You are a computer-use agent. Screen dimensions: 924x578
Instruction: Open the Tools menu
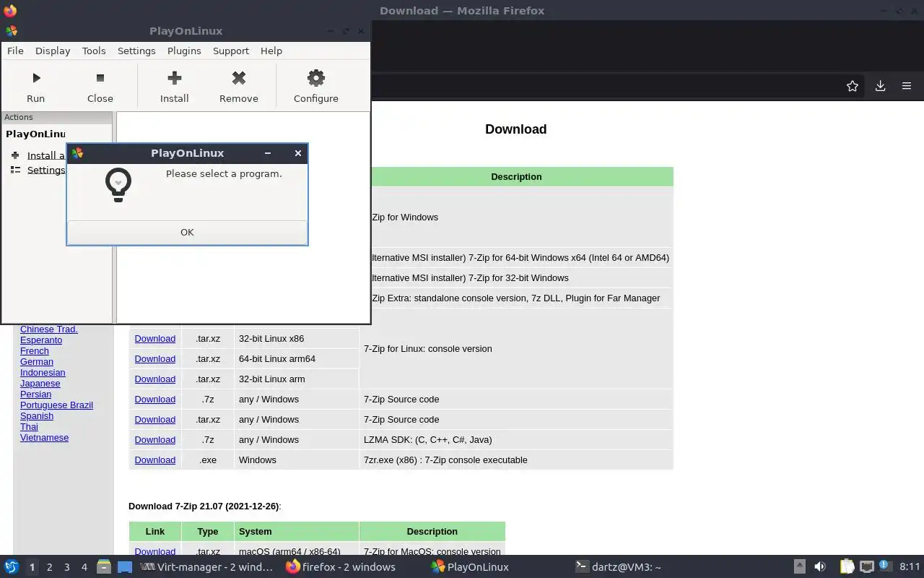click(x=94, y=51)
